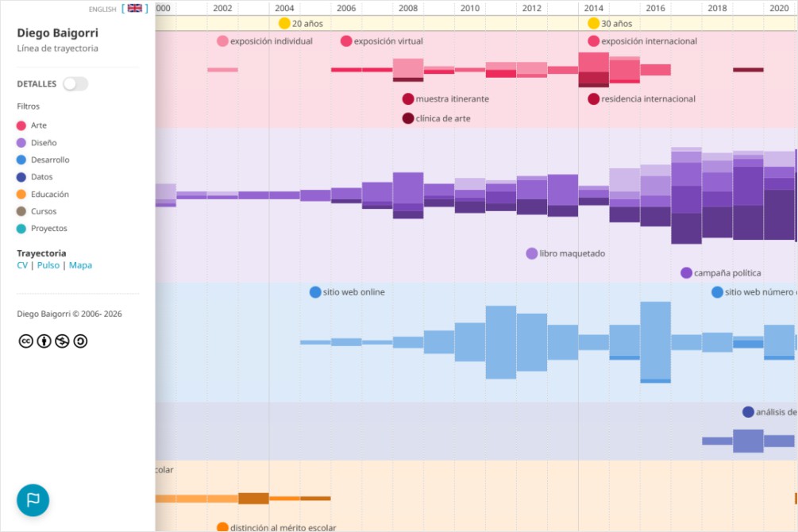The height and width of the screenshot is (532, 798).
Task: Toggle the DETALLES switch
Action: (75, 84)
